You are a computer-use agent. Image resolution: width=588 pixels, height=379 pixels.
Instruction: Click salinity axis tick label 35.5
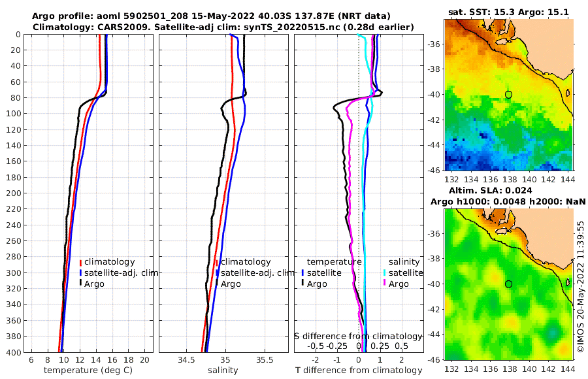click(265, 360)
